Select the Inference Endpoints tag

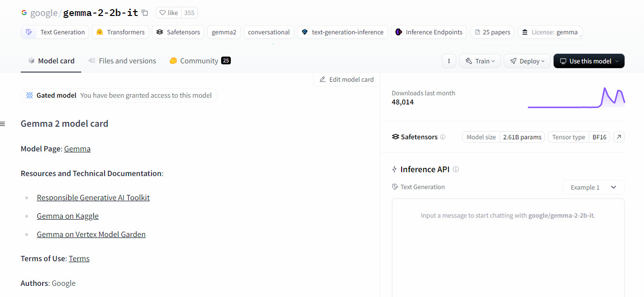(x=429, y=32)
